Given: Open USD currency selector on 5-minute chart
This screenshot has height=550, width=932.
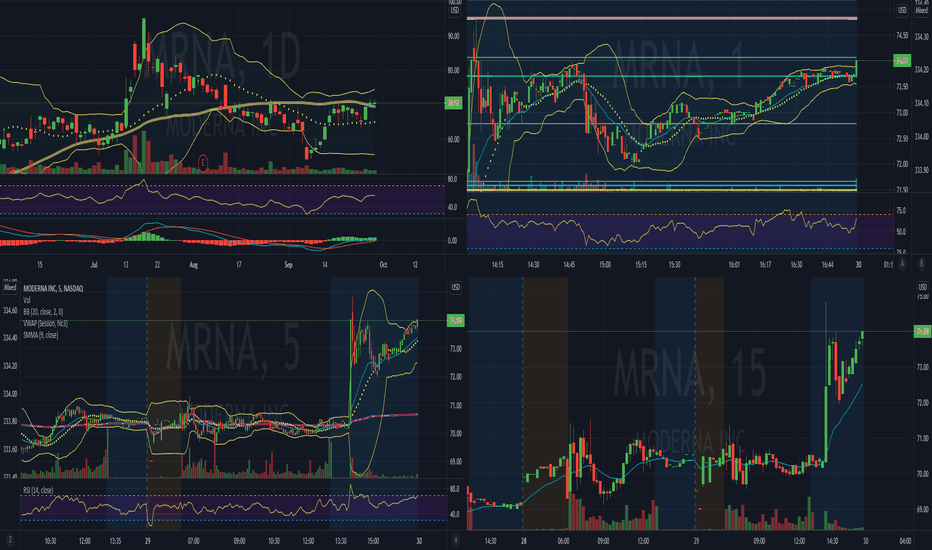Looking at the screenshot, I should (455, 287).
